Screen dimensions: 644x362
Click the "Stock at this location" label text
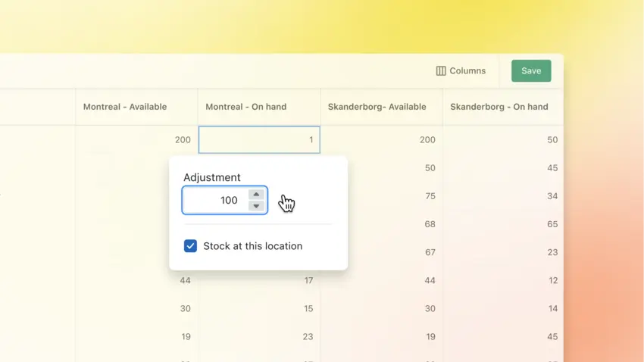point(252,246)
